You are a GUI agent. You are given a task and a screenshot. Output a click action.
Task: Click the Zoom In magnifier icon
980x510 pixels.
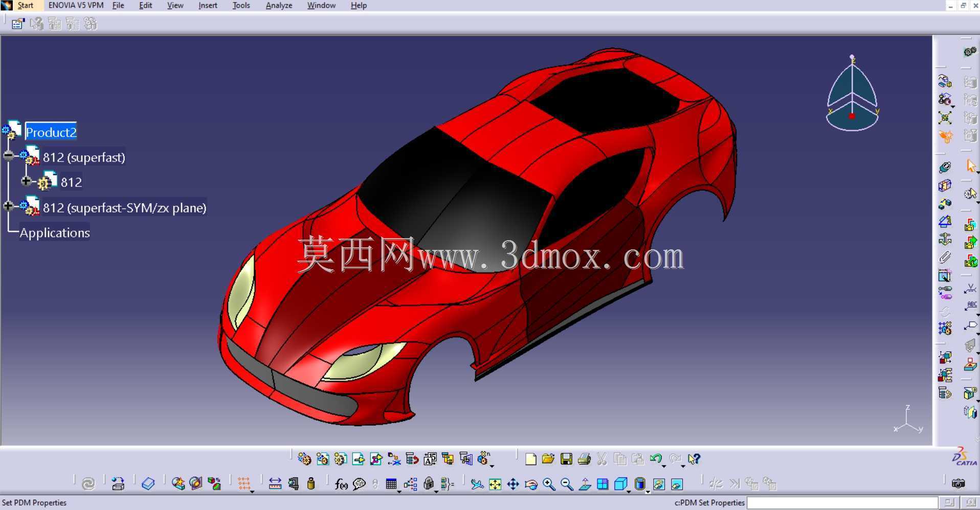549,484
